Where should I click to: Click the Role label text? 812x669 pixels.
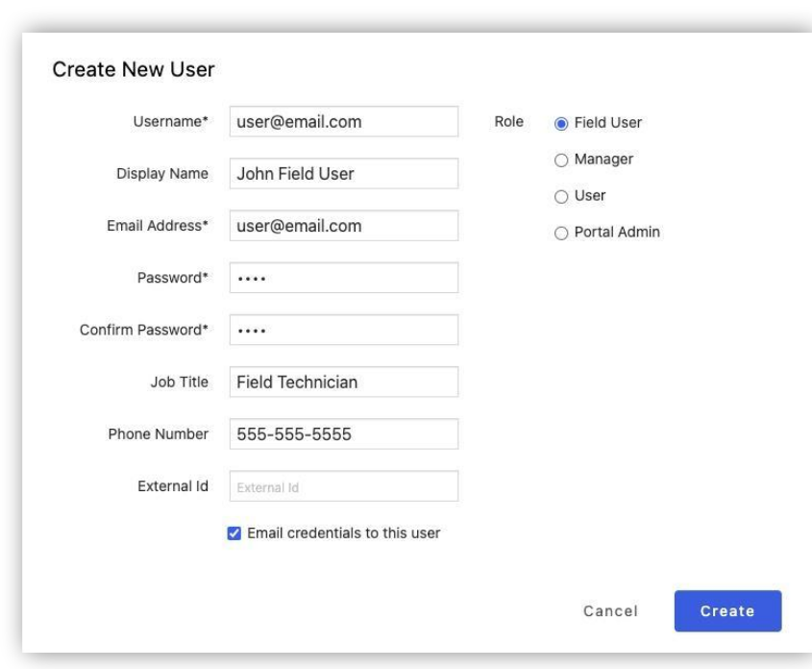pyautogui.click(x=507, y=122)
